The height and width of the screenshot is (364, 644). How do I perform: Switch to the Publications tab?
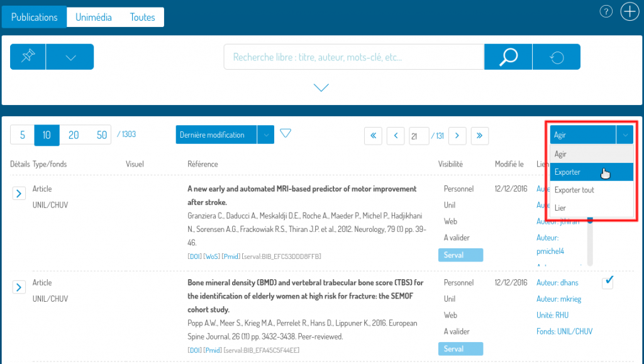[x=34, y=17]
